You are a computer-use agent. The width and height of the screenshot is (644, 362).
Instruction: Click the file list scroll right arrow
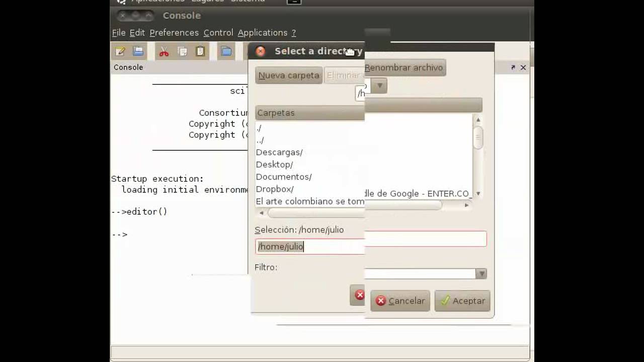[466, 205]
